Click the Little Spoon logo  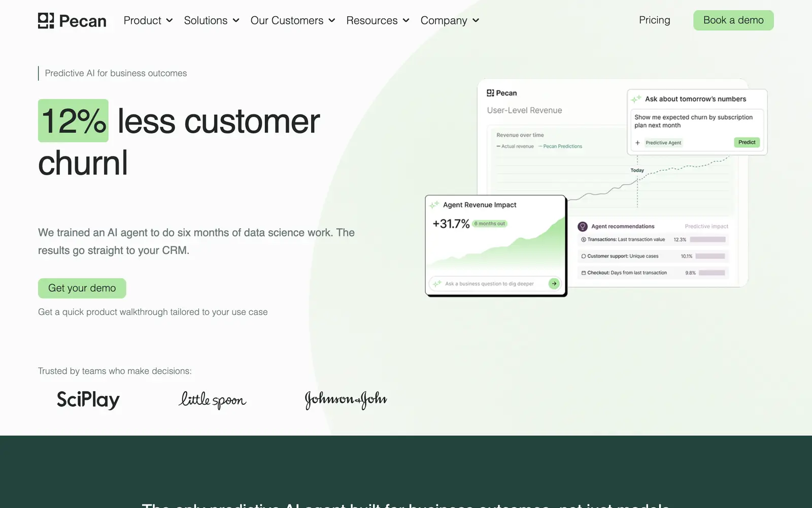click(213, 400)
